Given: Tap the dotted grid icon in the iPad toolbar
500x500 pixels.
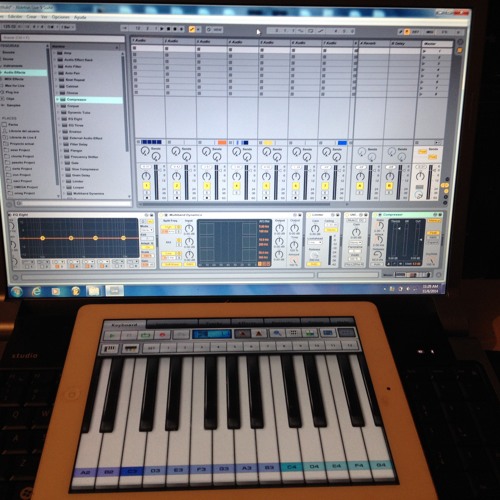Looking at the screenshot, I should 293,333.
